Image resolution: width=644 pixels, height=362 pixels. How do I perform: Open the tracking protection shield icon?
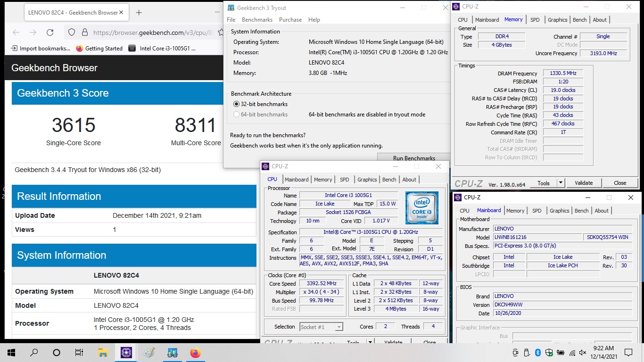[x=72, y=33]
